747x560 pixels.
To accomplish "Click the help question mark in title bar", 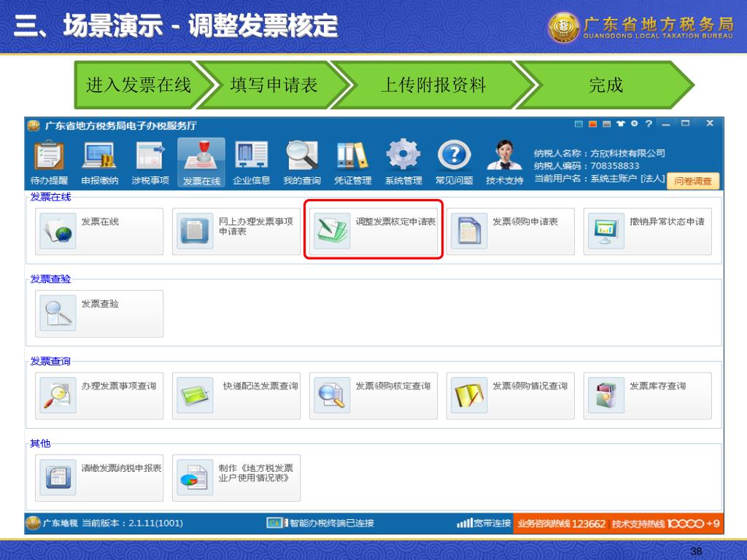I will pyautogui.click(x=649, y=124).
